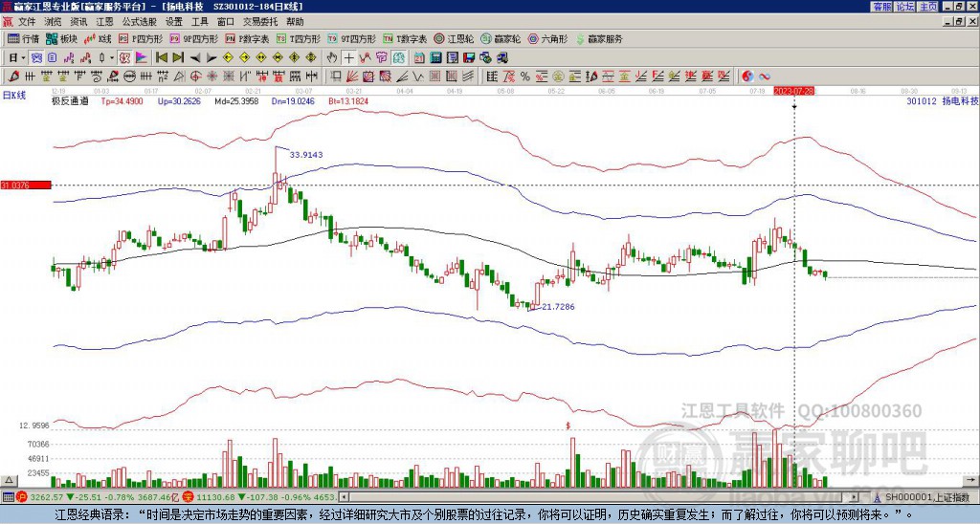Click the 21.7286 low price label
This screenshot has height=524, width=980.
click(x=558, y=307)
